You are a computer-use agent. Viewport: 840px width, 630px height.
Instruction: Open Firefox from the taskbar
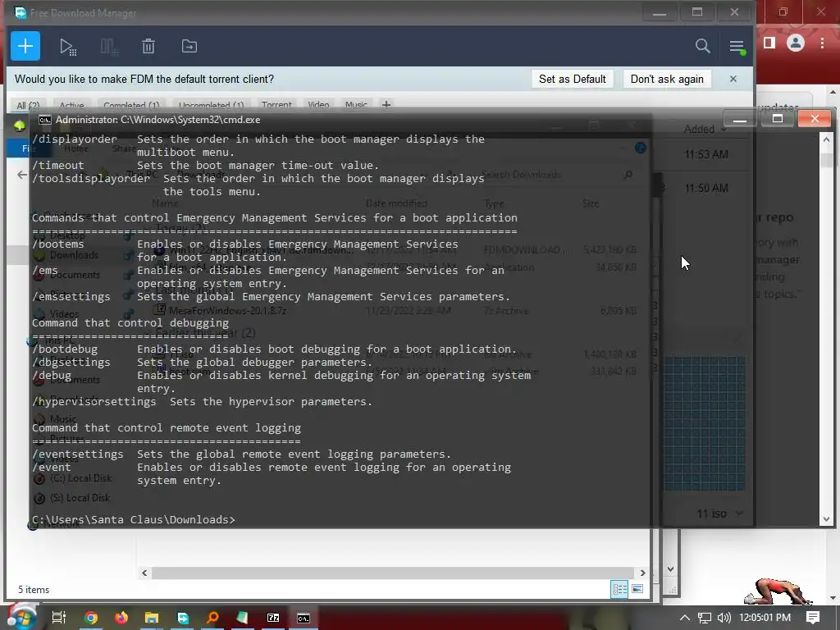pos(121,618)
